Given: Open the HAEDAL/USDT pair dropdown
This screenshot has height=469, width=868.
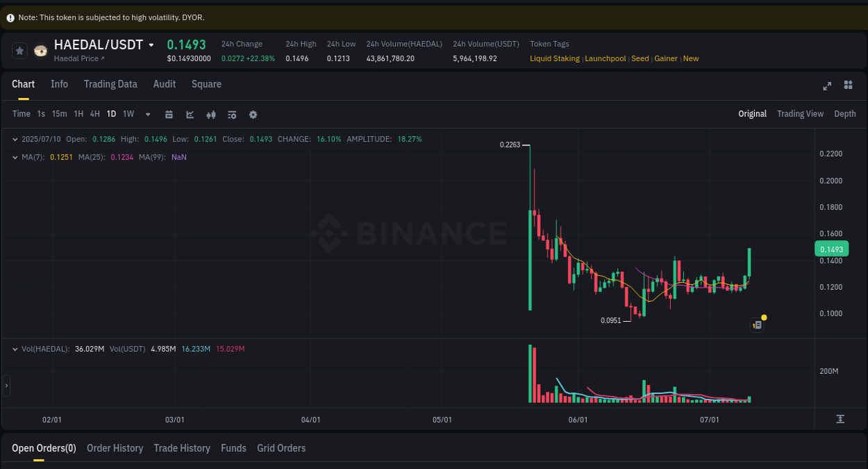Looking at the screenshot, I should tap(152, 44).
